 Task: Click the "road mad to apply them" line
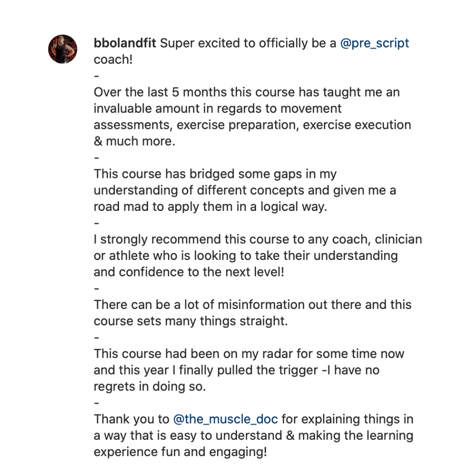(210, 207)
